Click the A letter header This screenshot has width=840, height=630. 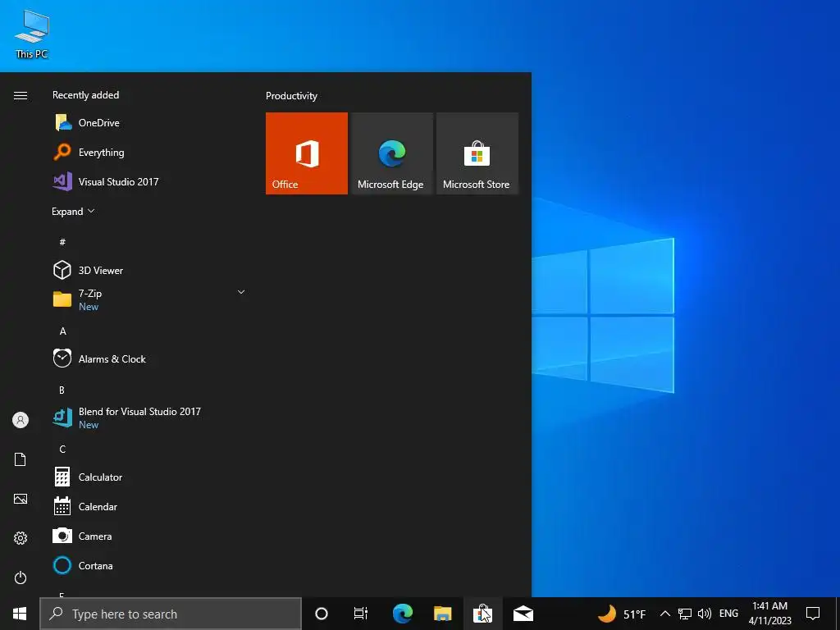pos(62,331)
